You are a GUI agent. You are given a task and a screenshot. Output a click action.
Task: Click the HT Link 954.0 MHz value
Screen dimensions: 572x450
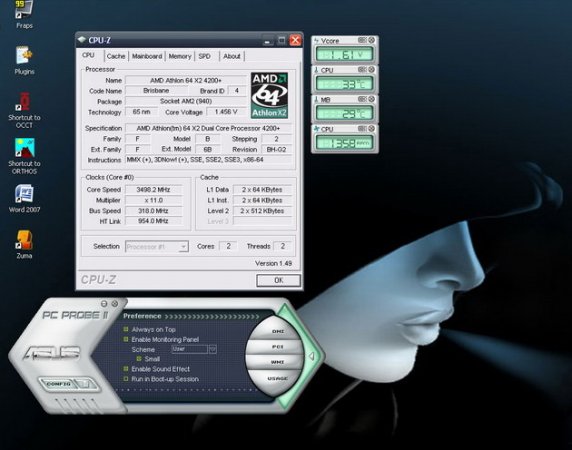click(x=153, y=221)
